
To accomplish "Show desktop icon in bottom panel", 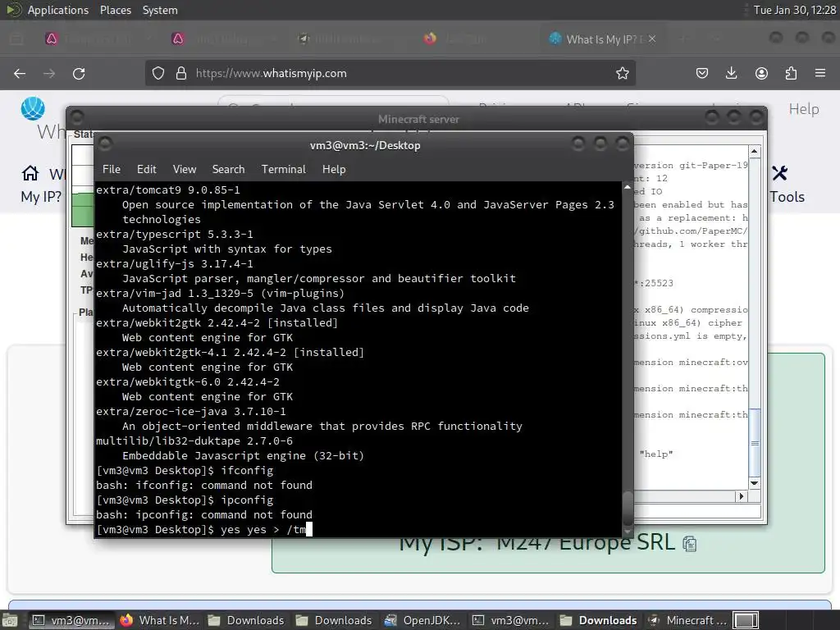I will click(9, 620).
